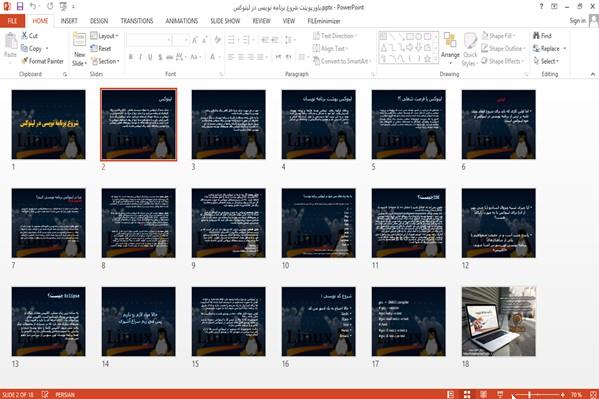The image size is (599, 399).
Task: Open the TRANSITIONS ribbon tab
Action: click(137, 21)
